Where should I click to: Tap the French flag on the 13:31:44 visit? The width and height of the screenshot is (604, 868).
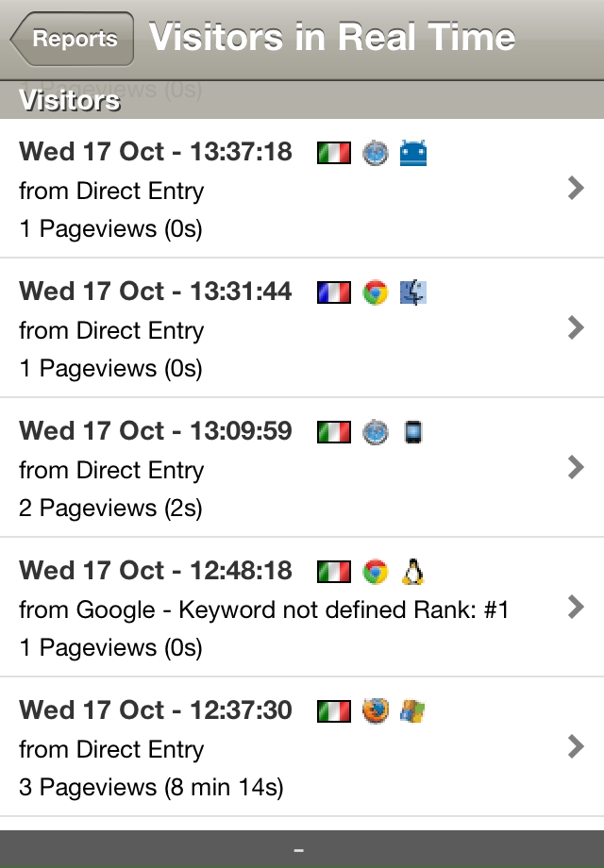click(334, 292)
